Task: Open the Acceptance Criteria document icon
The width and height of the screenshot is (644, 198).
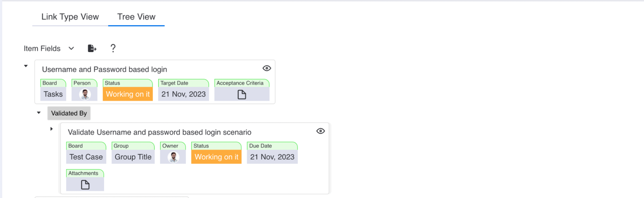Action: click(242, 94)
